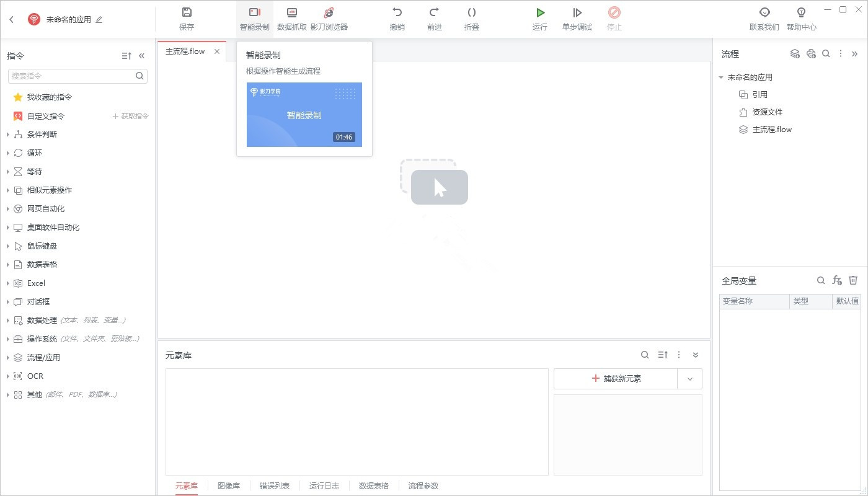Launch 影刀浏览器 from the toolbar
The height and width of the screenshot is (496, 868).
[x=329, y=13]
